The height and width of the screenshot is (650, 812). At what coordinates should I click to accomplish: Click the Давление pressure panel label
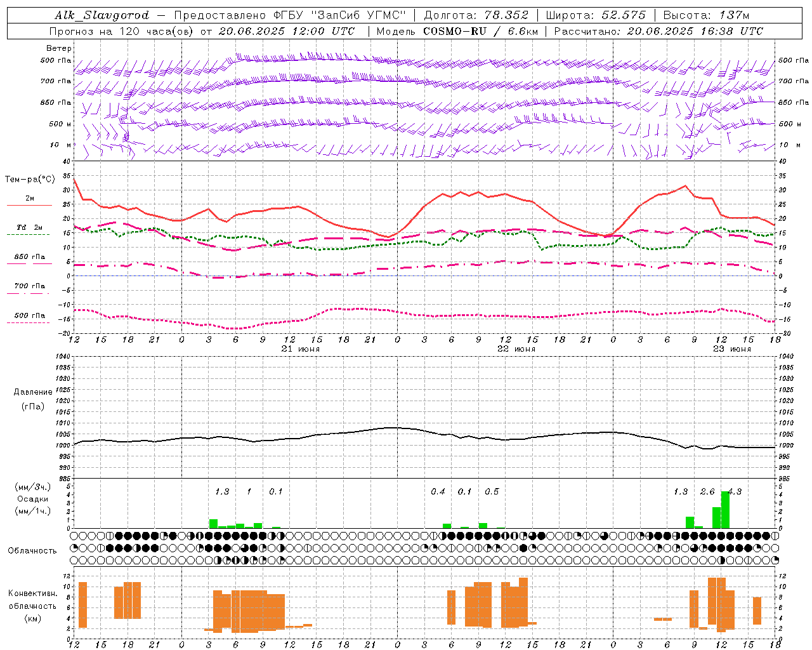pyautogui.click(x=33, y=392)
